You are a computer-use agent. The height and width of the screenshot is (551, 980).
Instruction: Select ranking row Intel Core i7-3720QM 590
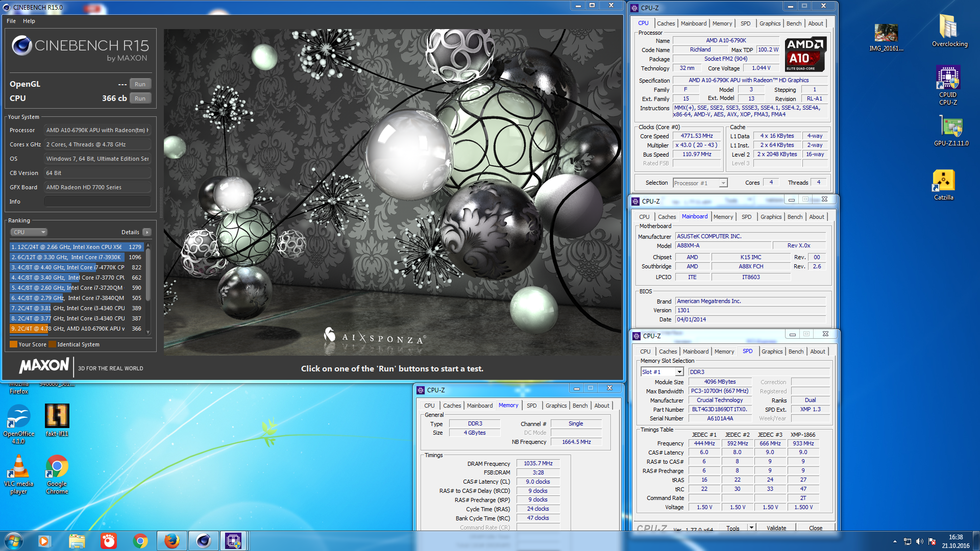77,288
